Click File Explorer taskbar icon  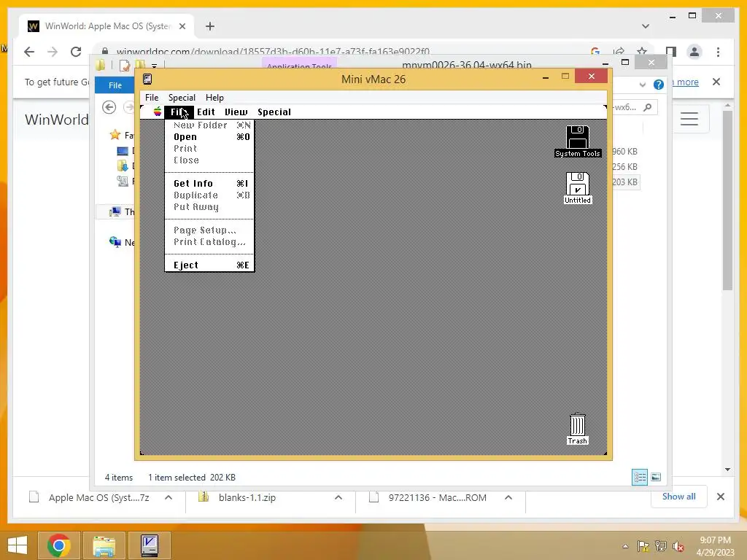tap(104, 545)
